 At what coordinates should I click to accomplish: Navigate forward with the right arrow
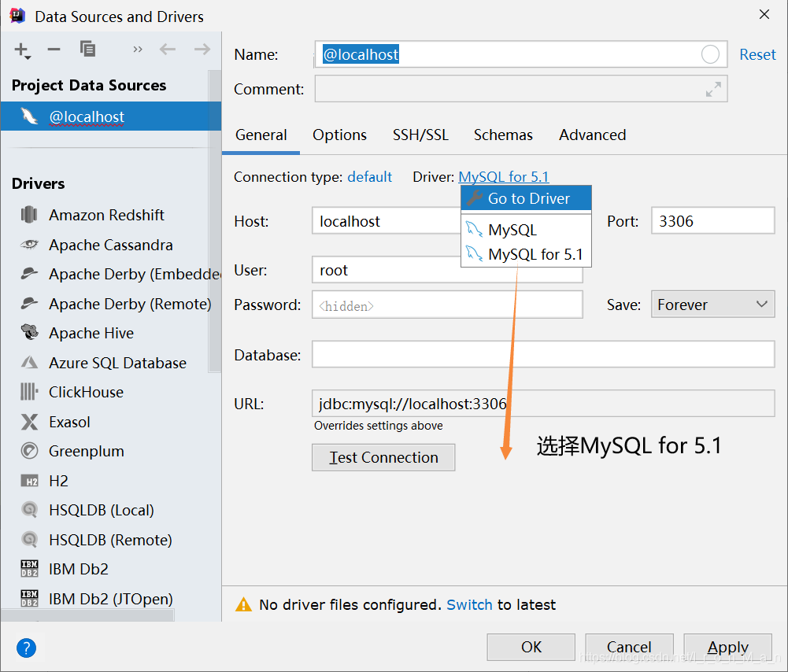(x=202, y=50)
